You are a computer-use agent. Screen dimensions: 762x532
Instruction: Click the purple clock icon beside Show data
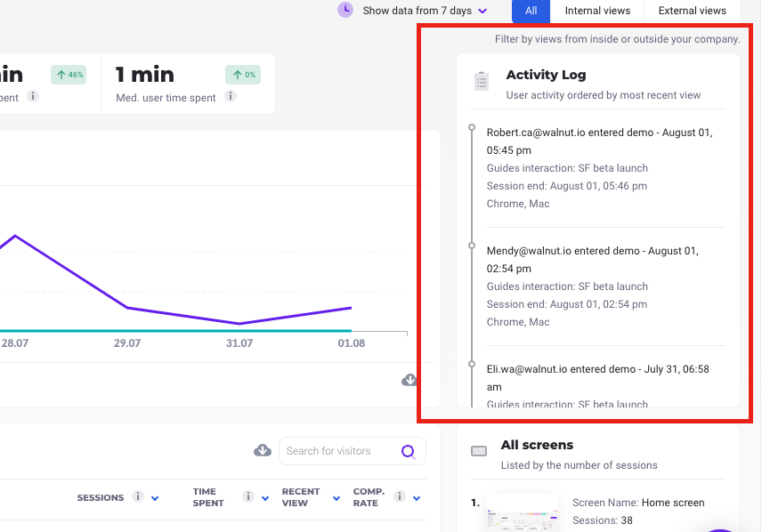(x=345, y=10)
